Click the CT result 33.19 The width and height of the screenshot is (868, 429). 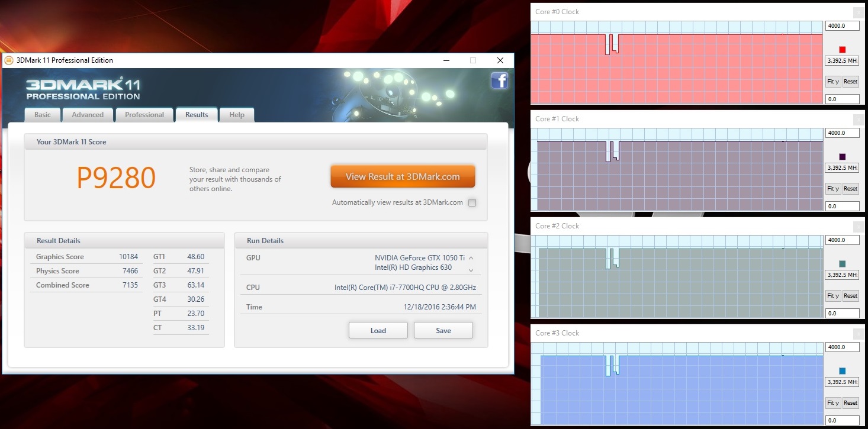pos(196,328)
